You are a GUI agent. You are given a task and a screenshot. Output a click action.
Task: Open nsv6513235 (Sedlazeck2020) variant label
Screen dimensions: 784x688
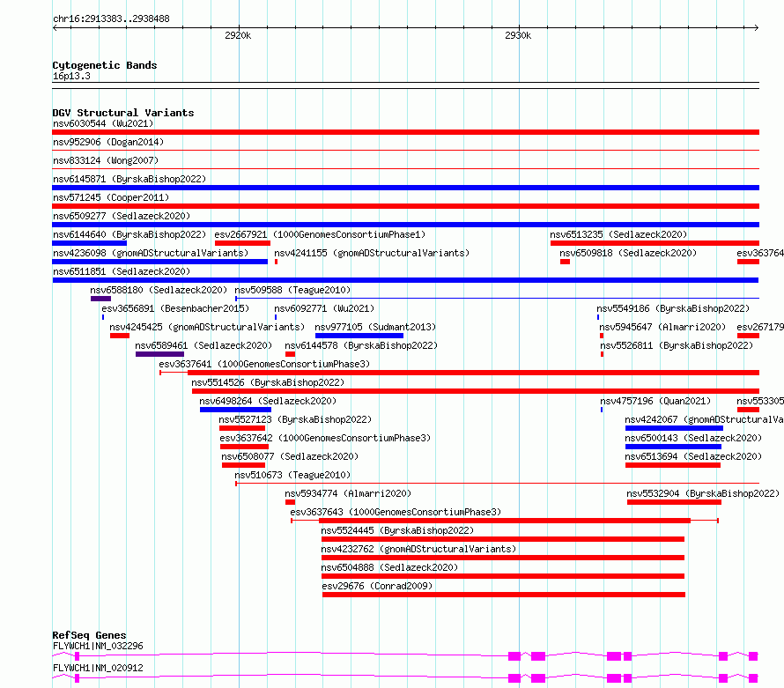(x=618, y=234)
